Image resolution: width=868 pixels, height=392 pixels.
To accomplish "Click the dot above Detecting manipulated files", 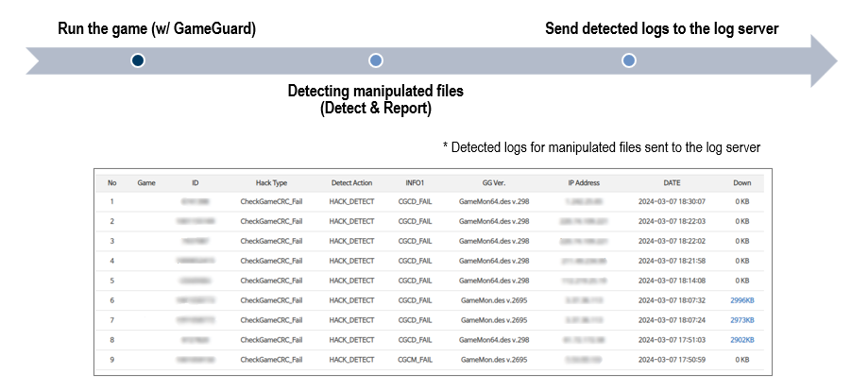I will click(x=376, y=60).
